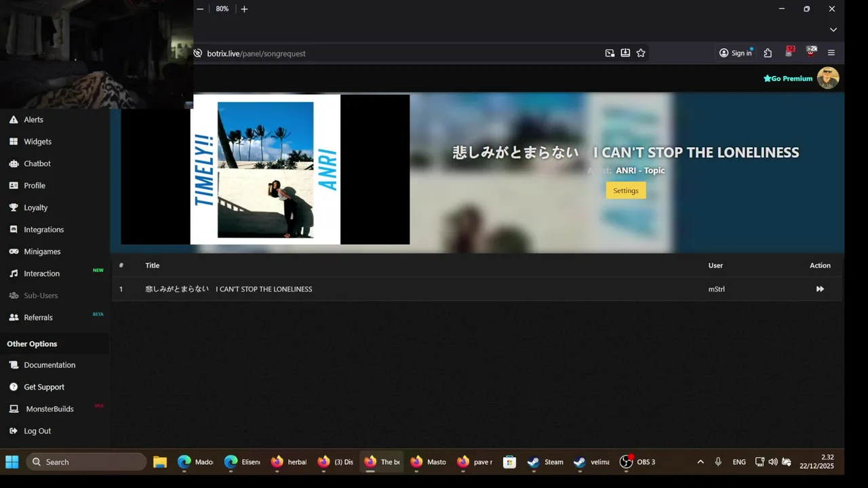Click the picture-in-picture icon in address bar
Image resolution: width=868 pixels, height=488 pixels.
[x=610, y=53]
